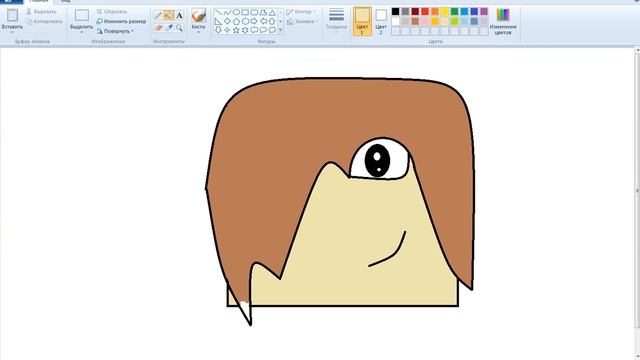Viewport: 640px width, 360px height.
Task: Pick the four-point star shape
Action: click(227, 30)
